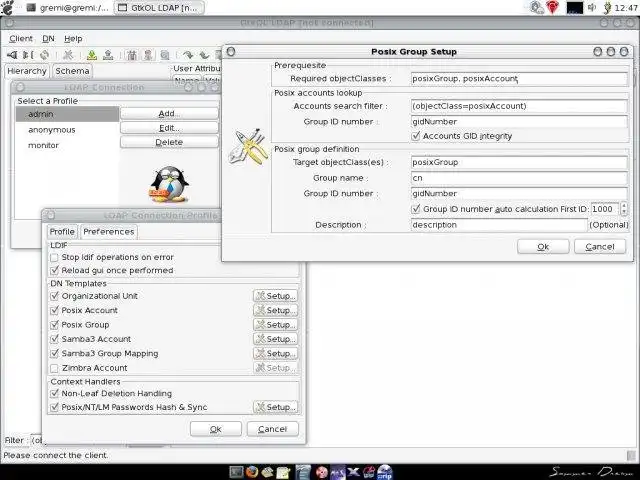Image resolution: width=640 pixels, height=480 pixels.
Task: Click the typewriter icon in bottom dock
Action: (x=267, y=472)
